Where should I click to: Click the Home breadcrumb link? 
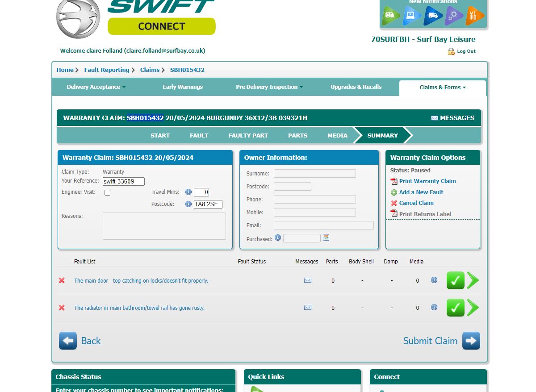click(x=65, y=70)
